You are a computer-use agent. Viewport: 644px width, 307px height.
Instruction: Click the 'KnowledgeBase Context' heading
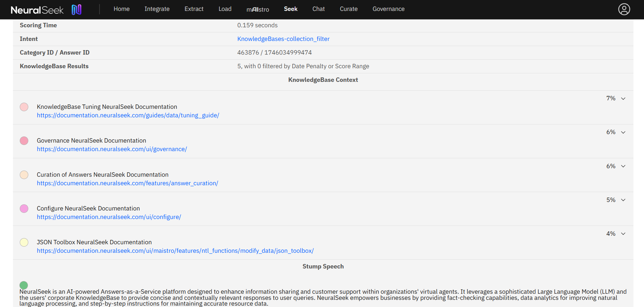pos(323,80)
